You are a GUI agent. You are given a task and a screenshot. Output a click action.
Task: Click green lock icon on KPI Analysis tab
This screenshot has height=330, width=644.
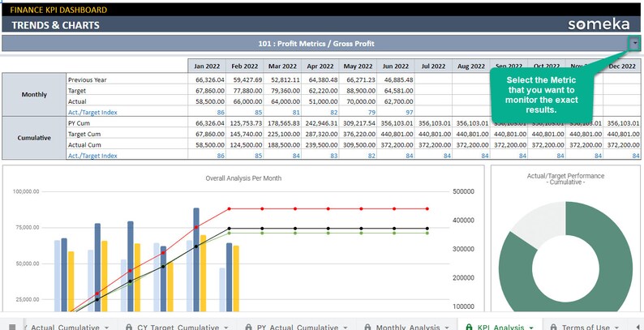point(469,327)
